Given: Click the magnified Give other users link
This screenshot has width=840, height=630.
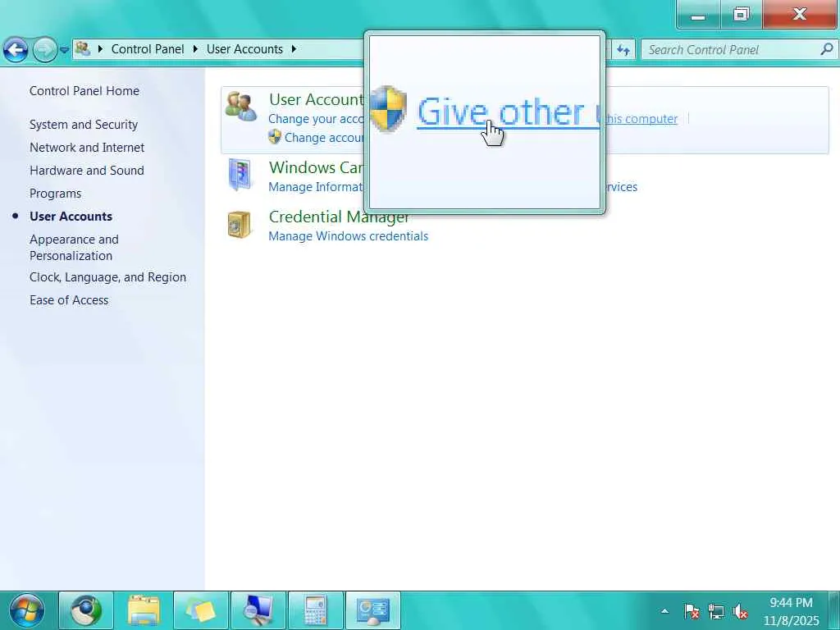Looking at the screenshot, I should [x=508, y=112].
